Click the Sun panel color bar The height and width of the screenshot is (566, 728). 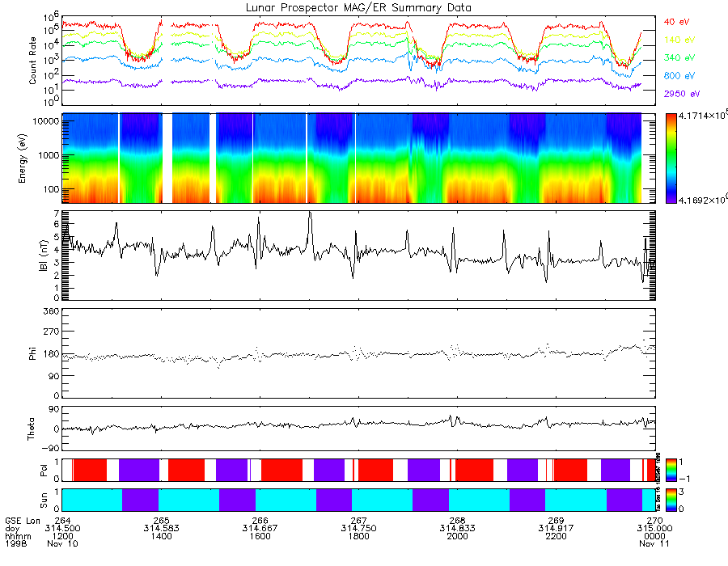[x=671, y=500]
